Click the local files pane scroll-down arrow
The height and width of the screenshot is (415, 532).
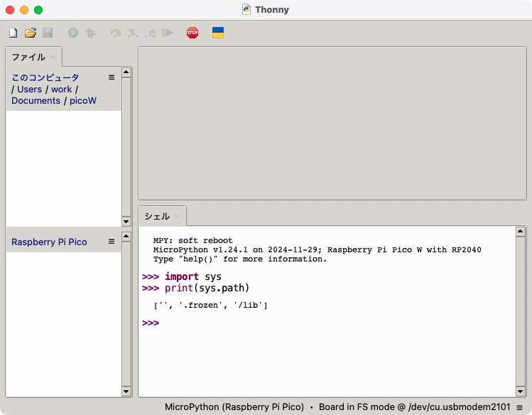tap(126, 222)
